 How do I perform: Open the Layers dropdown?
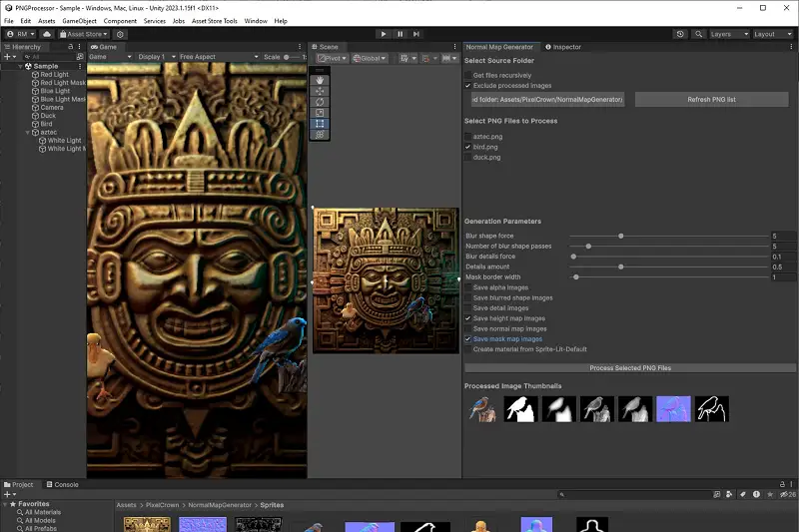click(729, 34)
